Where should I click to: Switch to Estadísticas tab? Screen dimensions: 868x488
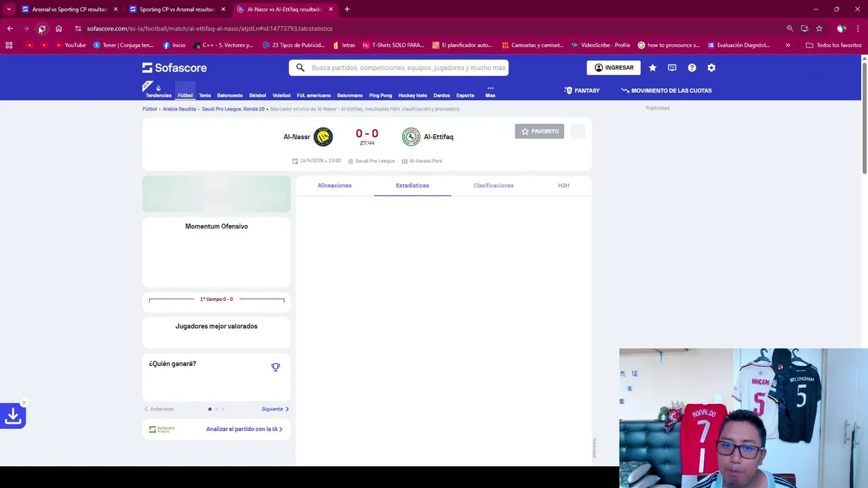point(412,186)
